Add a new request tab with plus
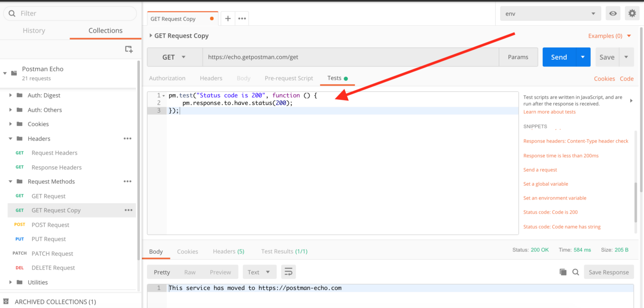The image size is (644, 308). (x=228, y=19)
